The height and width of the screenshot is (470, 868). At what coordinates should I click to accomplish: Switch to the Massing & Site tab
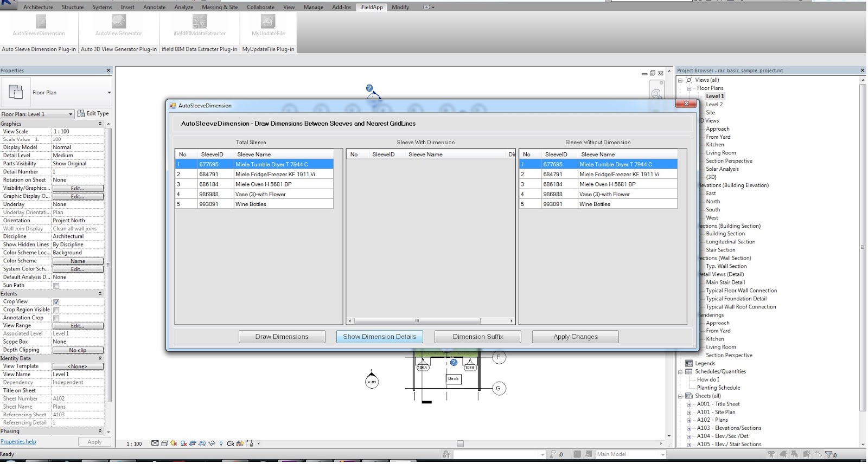(220, 7)
